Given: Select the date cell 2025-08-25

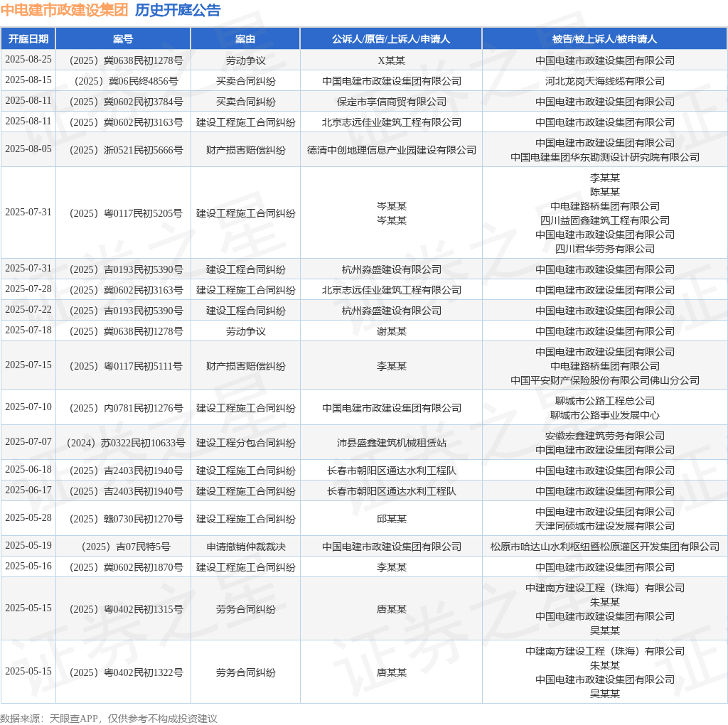Looking at the screenshot, I should pyautogui.click(x=28, y=60).
